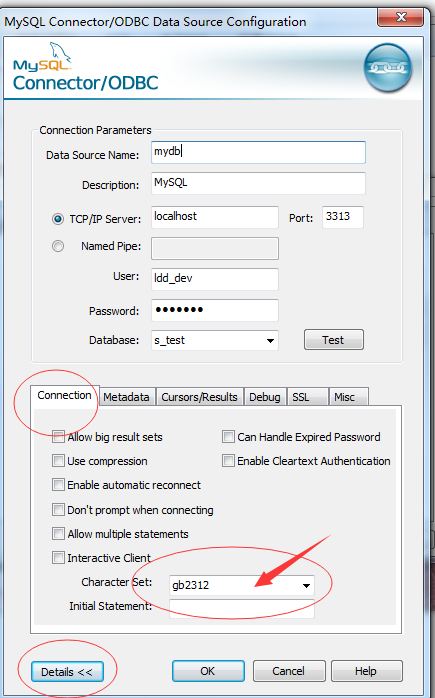The width and height of the screenshot is (435, 698).
Task: Select the TCP/IP Server radio button
Action: click(58, 219)
